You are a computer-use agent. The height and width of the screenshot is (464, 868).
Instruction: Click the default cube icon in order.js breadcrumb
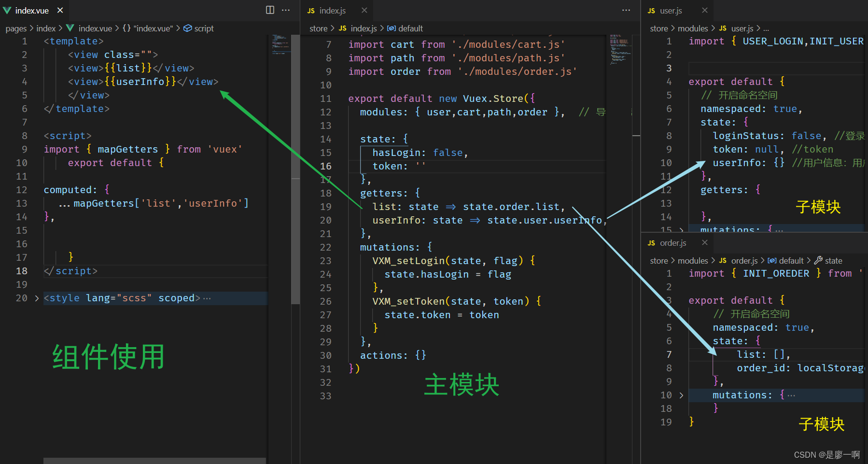tap(773, 260)
